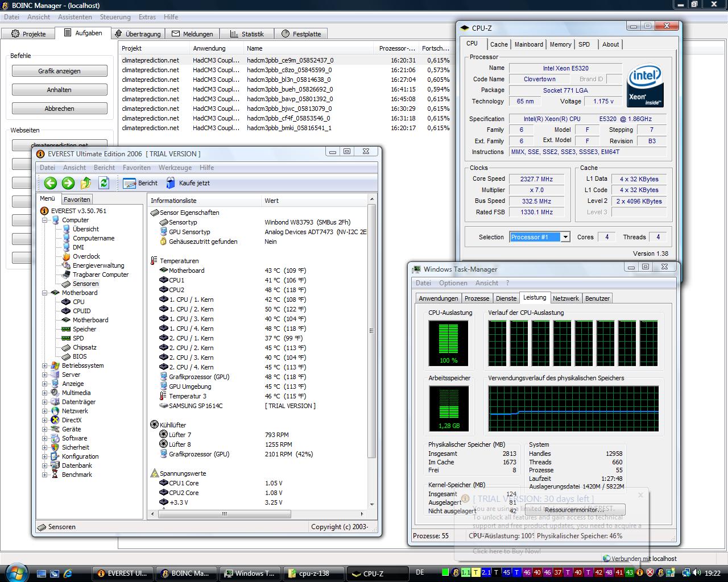Screen dimensions: 728x582
Task: Click the folder up-level icon in EVEREST
Action: tap(86, 182)
